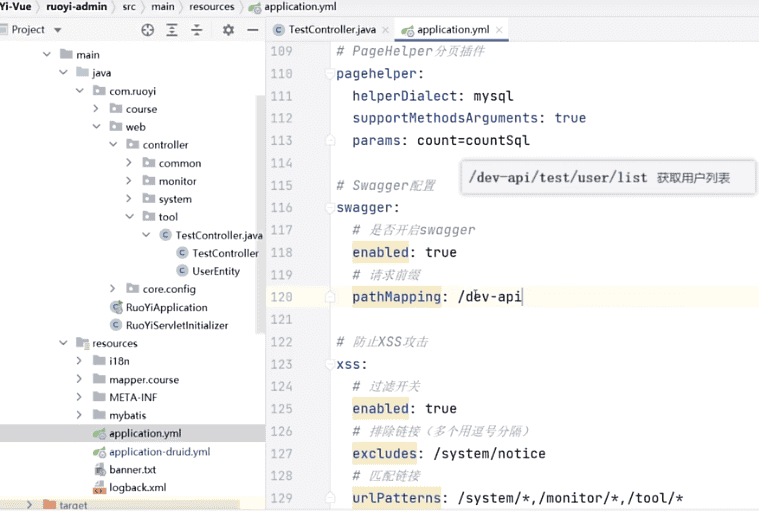This screenshot has width=759, height=511.
Task: Click the Select Opened File locate icon
Action: pos(148,30)
